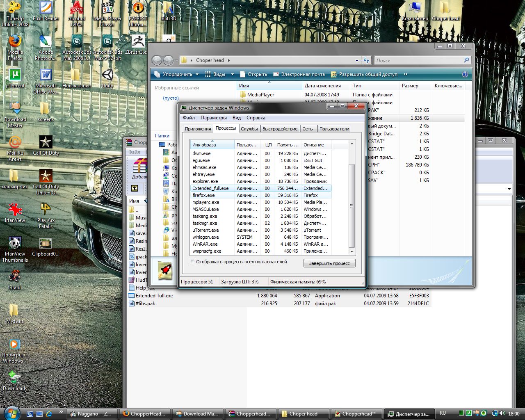Click the Windows Start orb
The height and width of the screenshot is (420, 525).
pos(12,413)
